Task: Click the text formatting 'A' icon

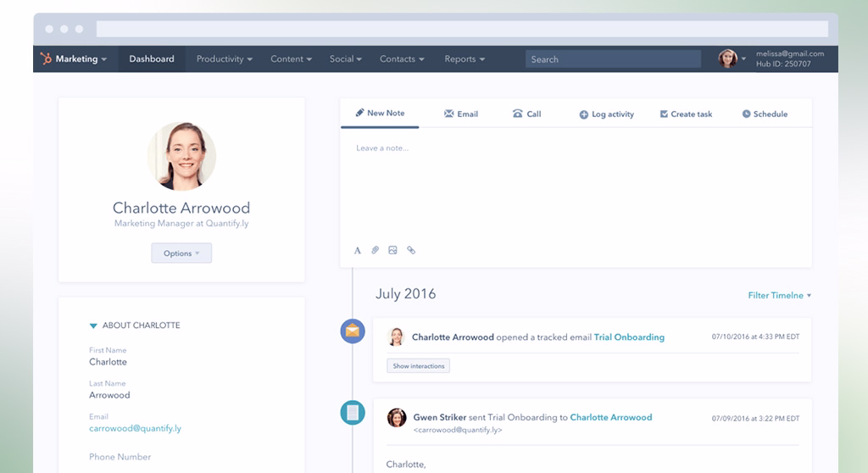Action: [358, 250]
